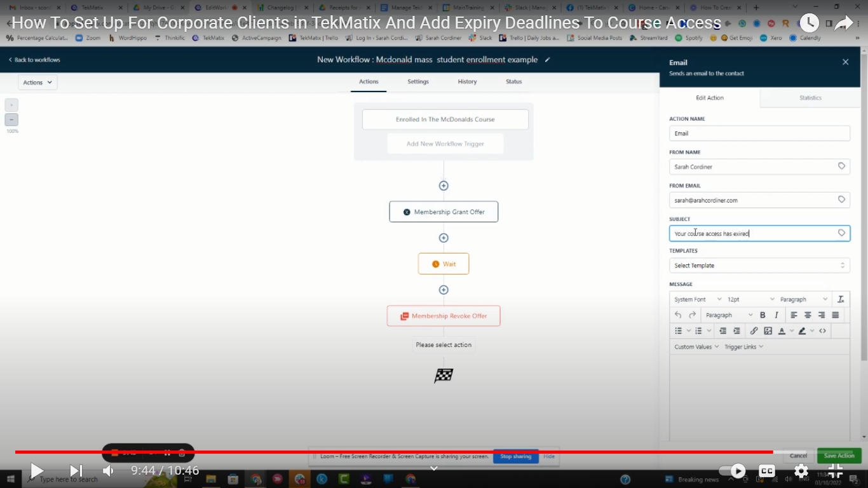Align message text left
The image size is (868, 488).
[794, 315]
